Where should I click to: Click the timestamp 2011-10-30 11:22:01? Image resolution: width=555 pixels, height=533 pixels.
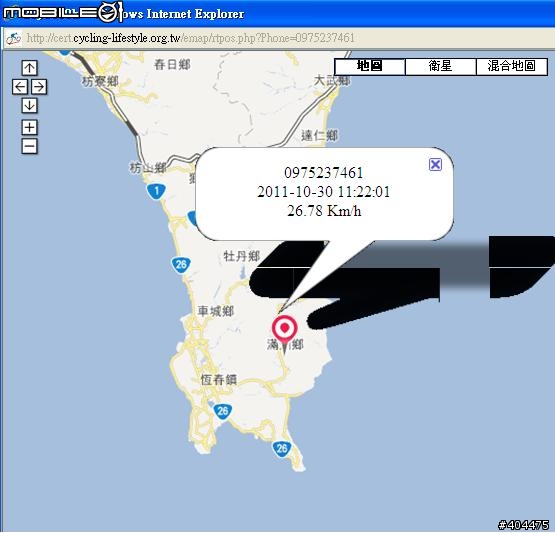point(324,192)
